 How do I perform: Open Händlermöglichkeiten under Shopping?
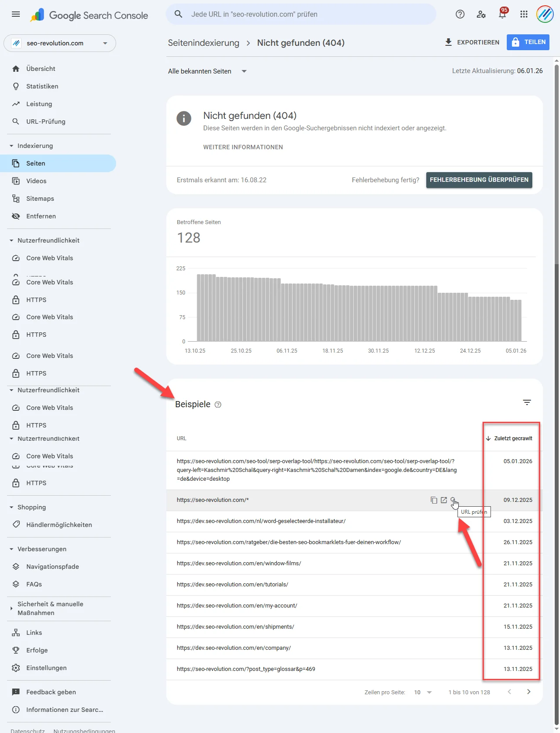click(x=59, y=525)
